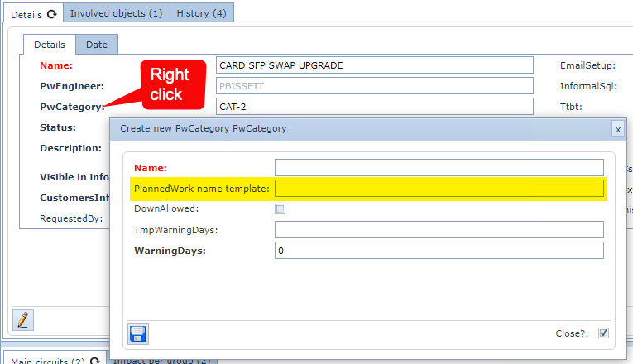Switch to the History (4) tab
The width and height of the screenshot is (633, 364).
201,13
